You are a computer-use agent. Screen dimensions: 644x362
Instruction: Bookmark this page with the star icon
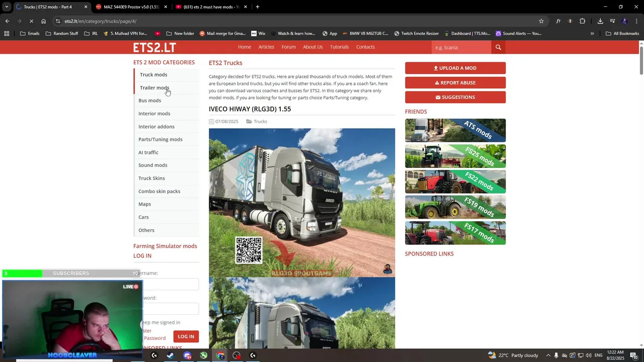pos(541,21)
